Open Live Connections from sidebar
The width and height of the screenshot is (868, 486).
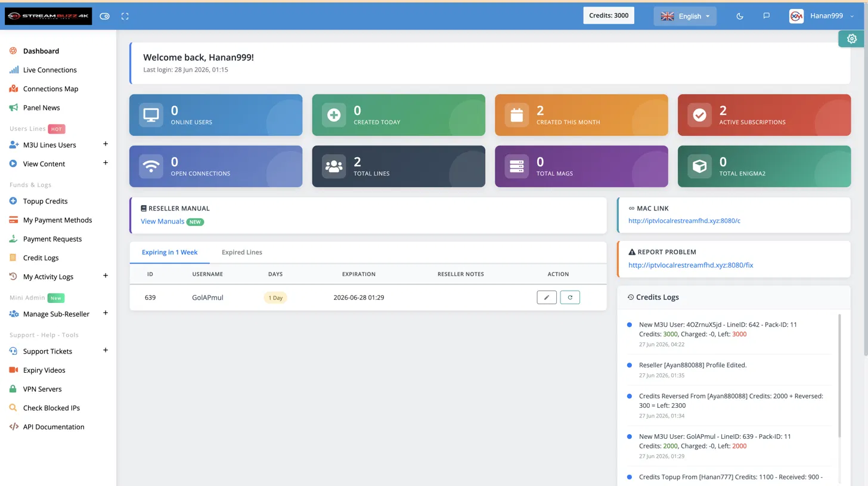[x=49, y=70]
